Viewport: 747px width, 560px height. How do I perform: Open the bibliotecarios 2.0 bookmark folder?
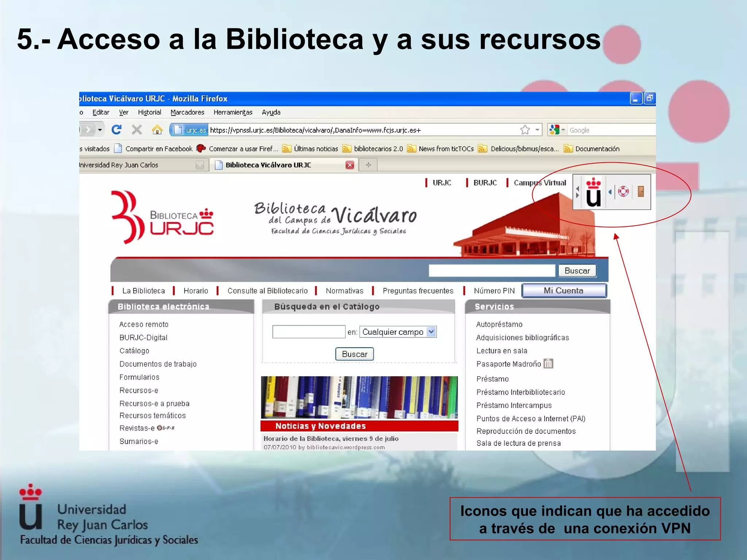[x=373, y=149]
